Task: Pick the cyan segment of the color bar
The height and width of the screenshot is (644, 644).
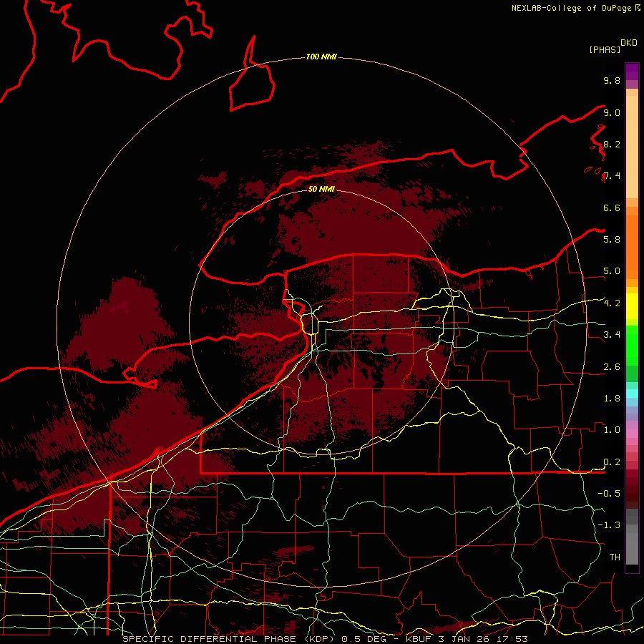Action: [x=632, y=394]
